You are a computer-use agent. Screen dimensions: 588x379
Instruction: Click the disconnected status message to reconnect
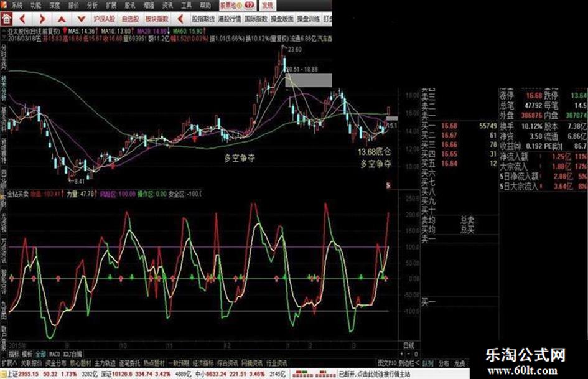pyautogui.click(x=374, y=374)
